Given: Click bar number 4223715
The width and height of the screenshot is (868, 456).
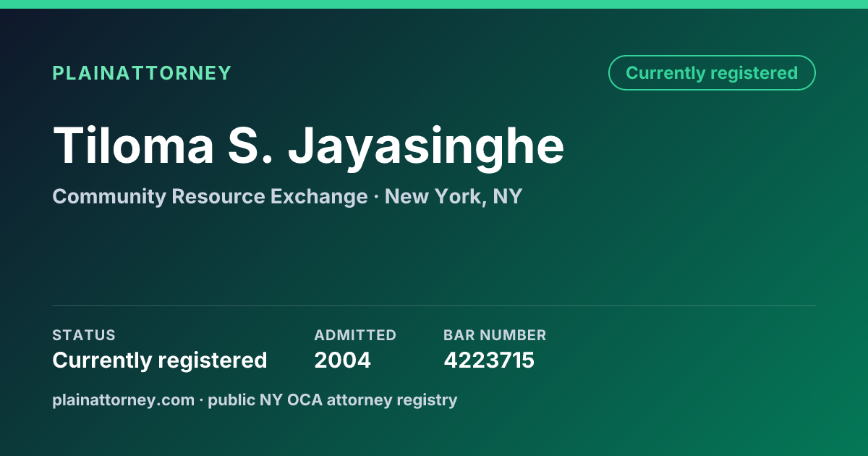Looking at the screenshot, I should [489, 360].
